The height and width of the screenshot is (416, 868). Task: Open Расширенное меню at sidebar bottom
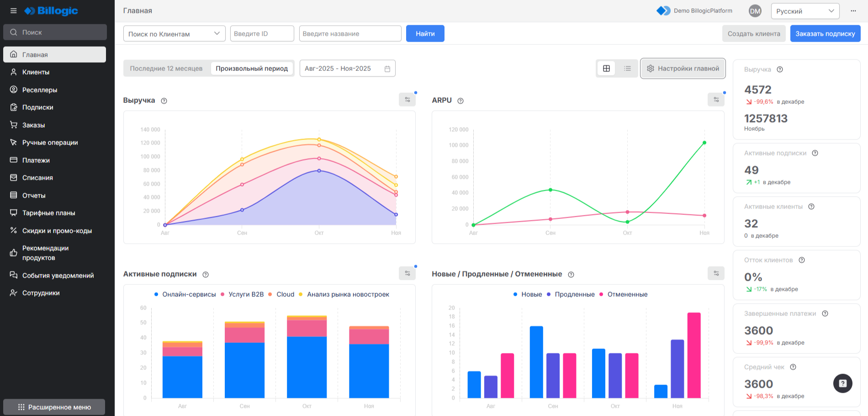(x=54, y=407)
